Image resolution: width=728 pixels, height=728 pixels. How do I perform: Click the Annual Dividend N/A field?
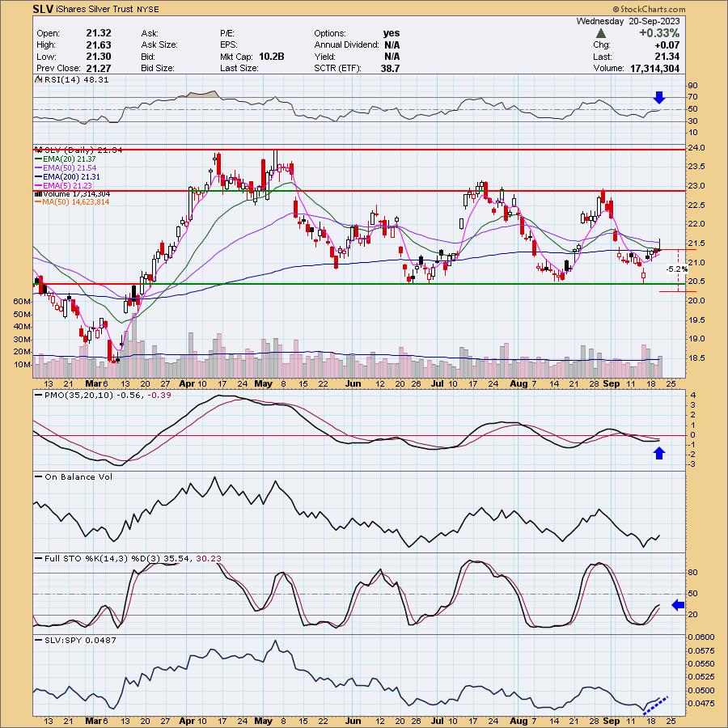[357, 45]
